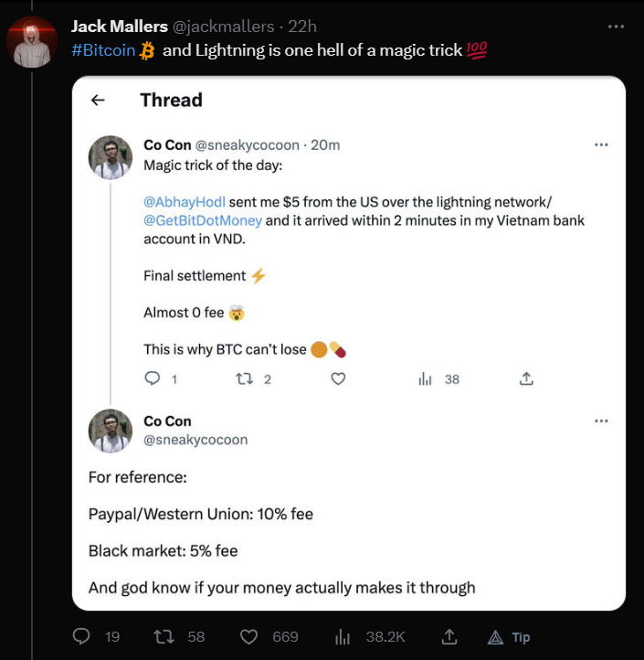This screenshot has height=660, width=644.
Task: Reply to Jack Mallers' tweet
Action: 80,636
